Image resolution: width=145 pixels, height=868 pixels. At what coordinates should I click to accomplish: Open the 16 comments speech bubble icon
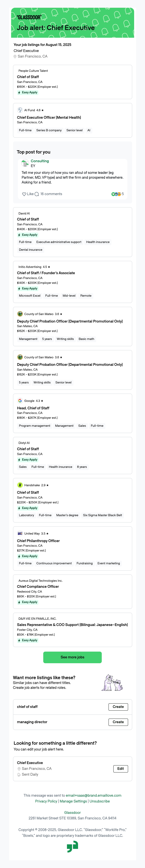[37, 194]
